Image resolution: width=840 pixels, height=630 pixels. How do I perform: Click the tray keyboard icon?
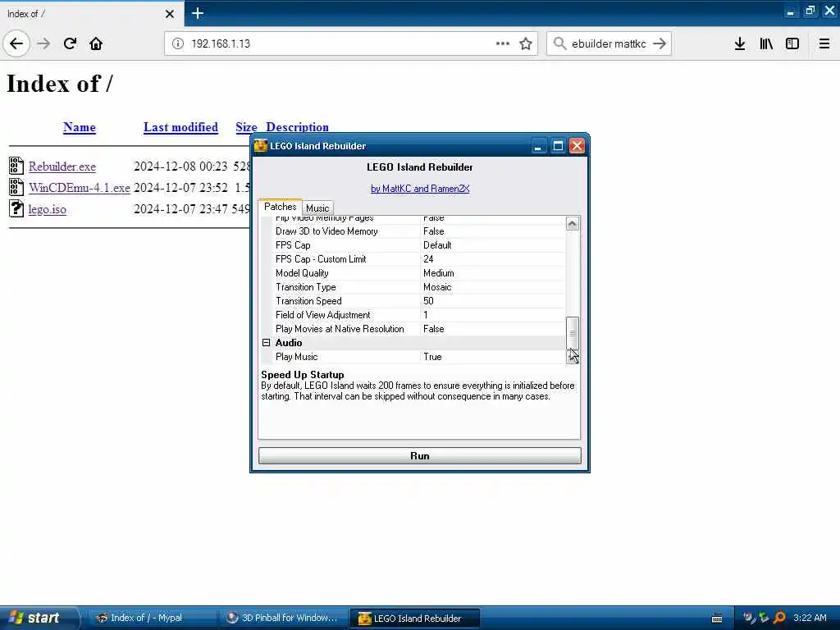717,619
